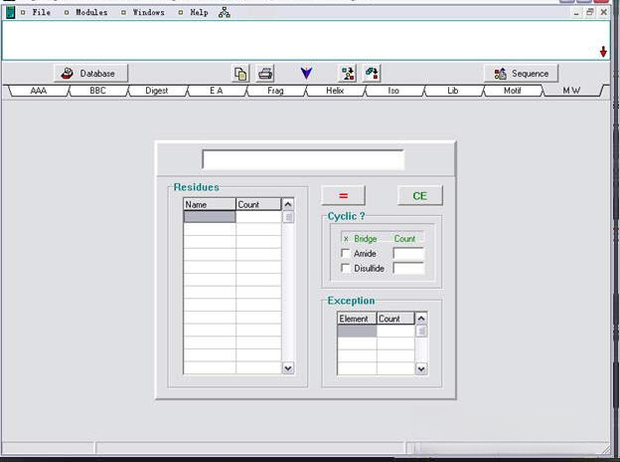Open the File menu

(x=41, y=13)
